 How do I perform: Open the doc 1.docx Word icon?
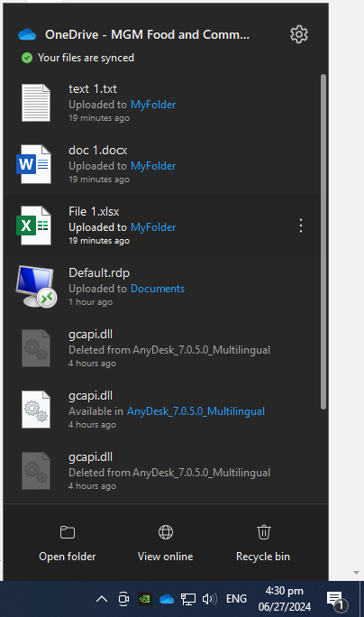point(34,163)
